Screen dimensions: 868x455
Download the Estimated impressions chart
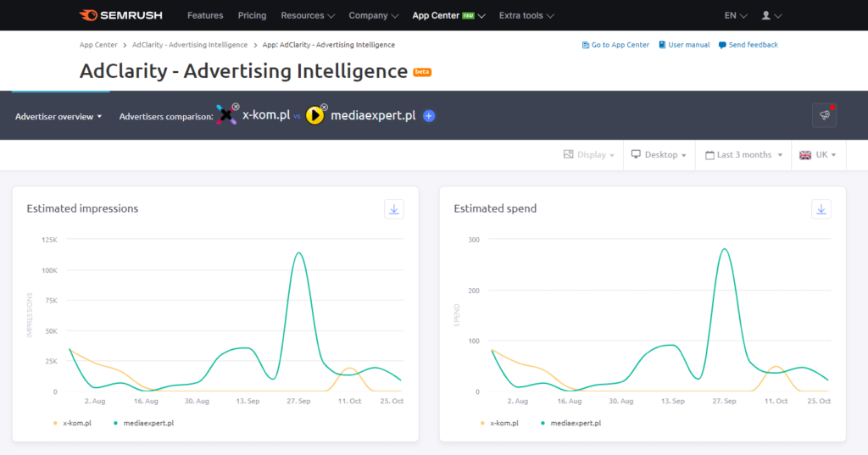coord(394,209)
